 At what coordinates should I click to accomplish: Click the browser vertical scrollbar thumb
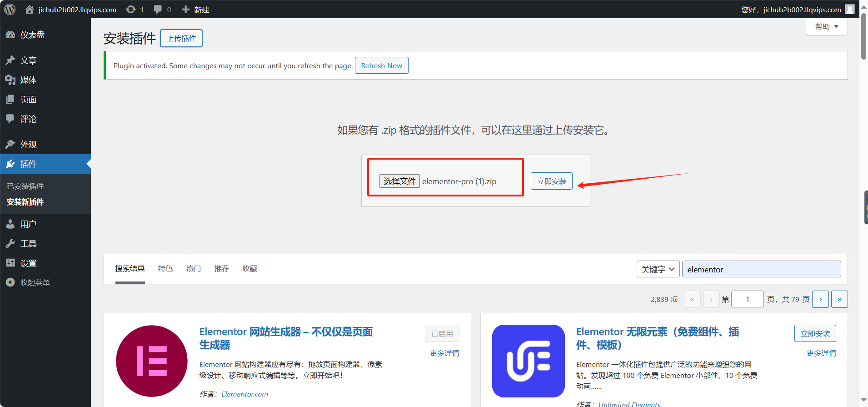pyautogui.click(x=863, y=36)
